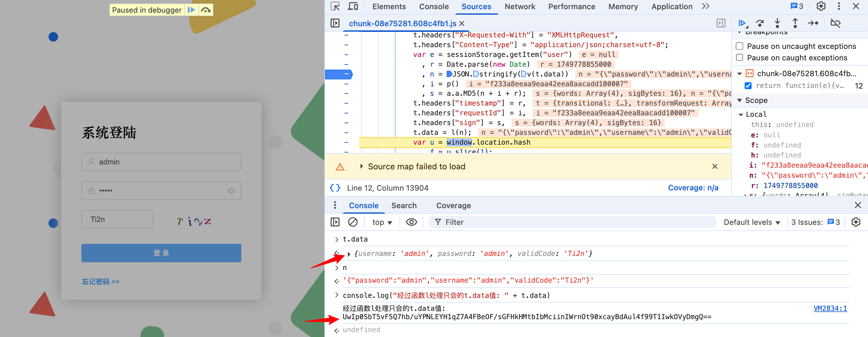Enable Pause on uncaught exceptions
Image resolution: width=868 pixels, height=337 pixels.
point(739,46)
